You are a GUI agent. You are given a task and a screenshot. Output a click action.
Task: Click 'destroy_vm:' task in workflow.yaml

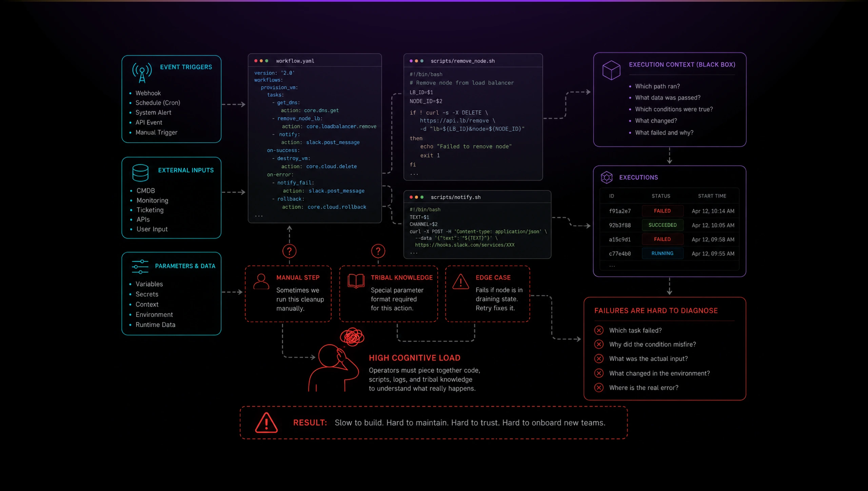coord(294,158)
